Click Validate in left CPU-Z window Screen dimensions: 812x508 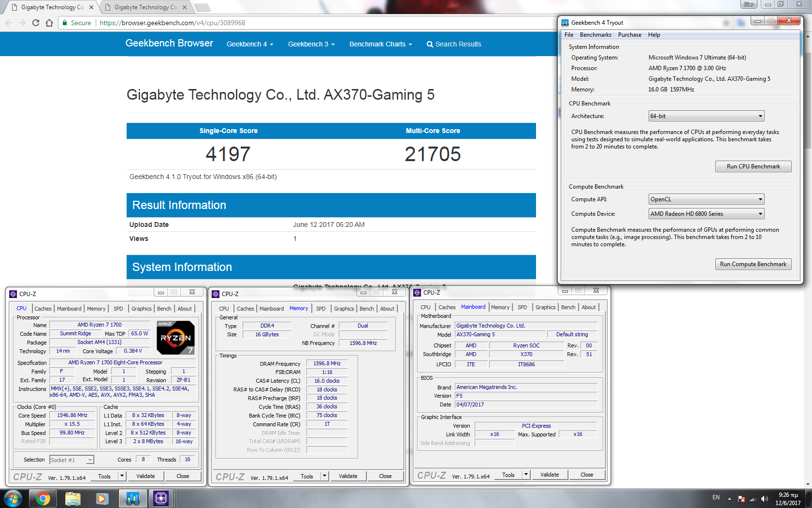(145, 476)
